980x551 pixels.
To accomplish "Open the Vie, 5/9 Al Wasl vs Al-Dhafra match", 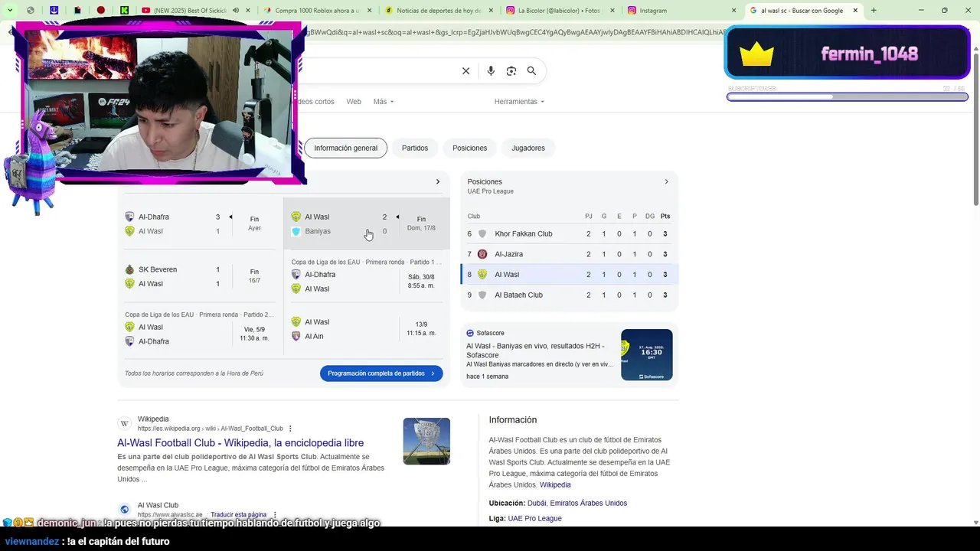I will [x=201, y=329].
